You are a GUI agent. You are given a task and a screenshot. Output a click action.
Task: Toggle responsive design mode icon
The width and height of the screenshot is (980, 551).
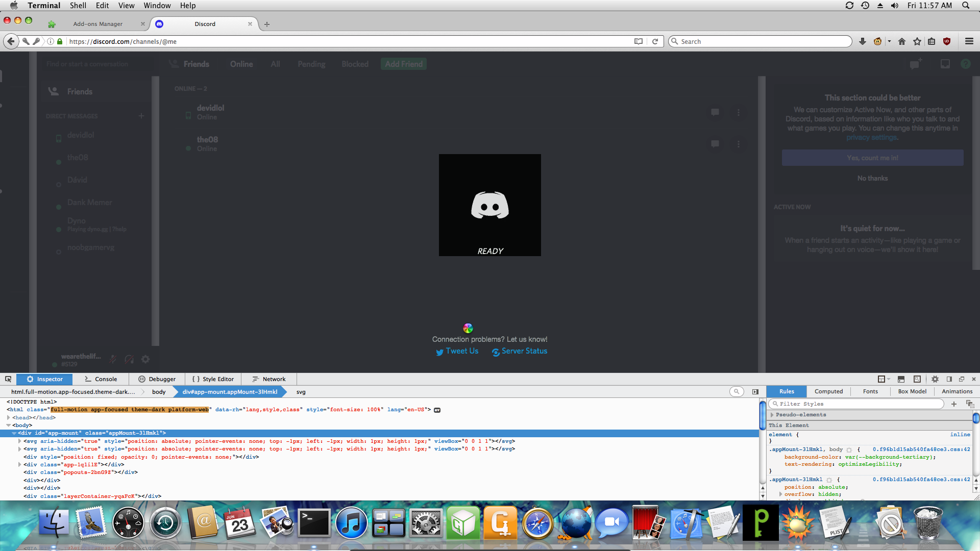click(x=917, y=379)
